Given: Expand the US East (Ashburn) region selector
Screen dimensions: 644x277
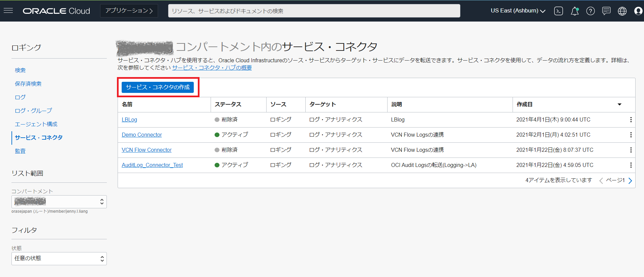Looking at the screenshot, I should point(518,11).
